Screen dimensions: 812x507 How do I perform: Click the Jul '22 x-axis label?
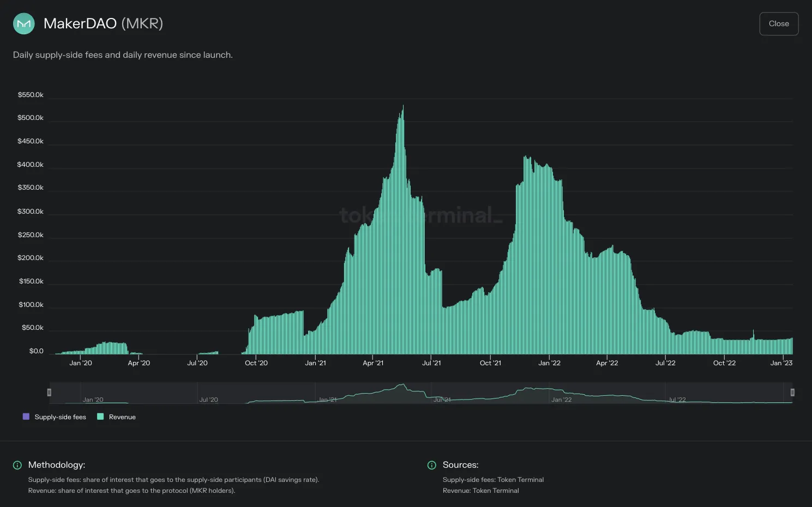tap(665, 363)
